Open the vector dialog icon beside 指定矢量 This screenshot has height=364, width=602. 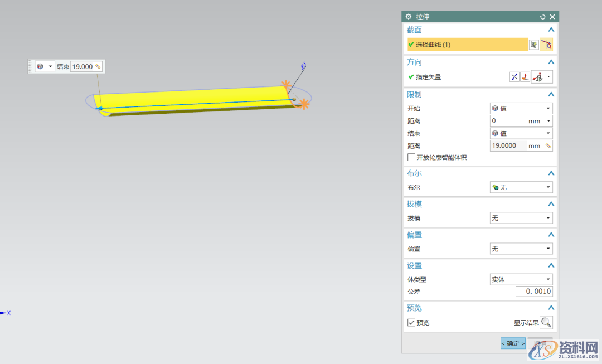coord(525,77)
